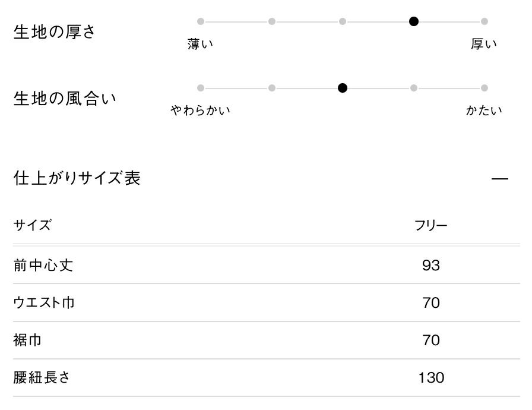Click the last dot above かたい
The image size is (532, 410).
(484, 88)
